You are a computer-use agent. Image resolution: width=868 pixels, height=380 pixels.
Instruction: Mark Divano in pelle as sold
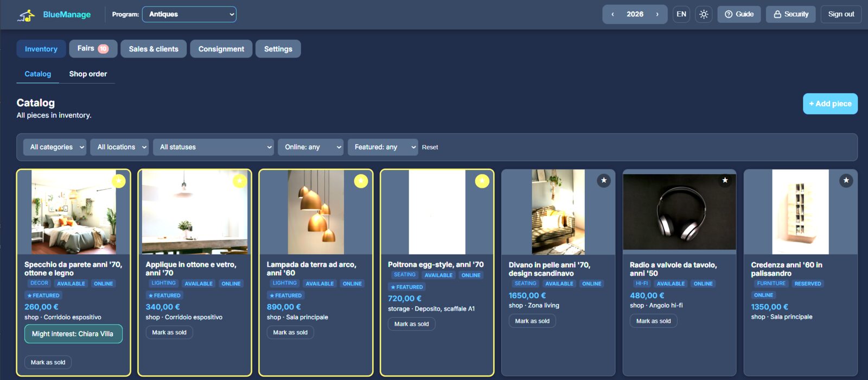pos(533,321)
